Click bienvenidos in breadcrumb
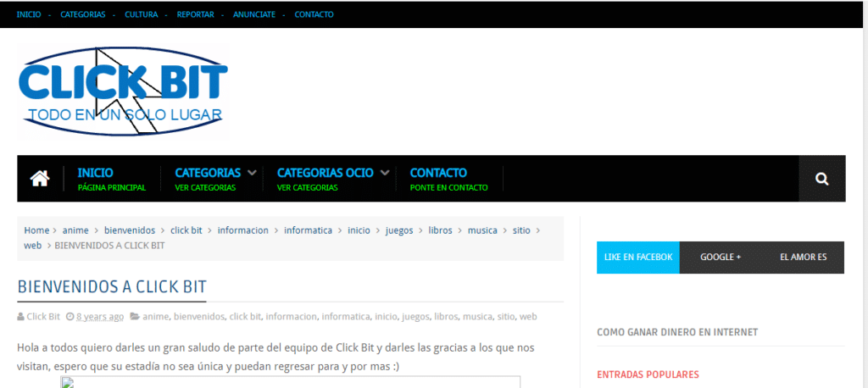The image size is (868, 388). pyautogui.click(x=130, y=230)
